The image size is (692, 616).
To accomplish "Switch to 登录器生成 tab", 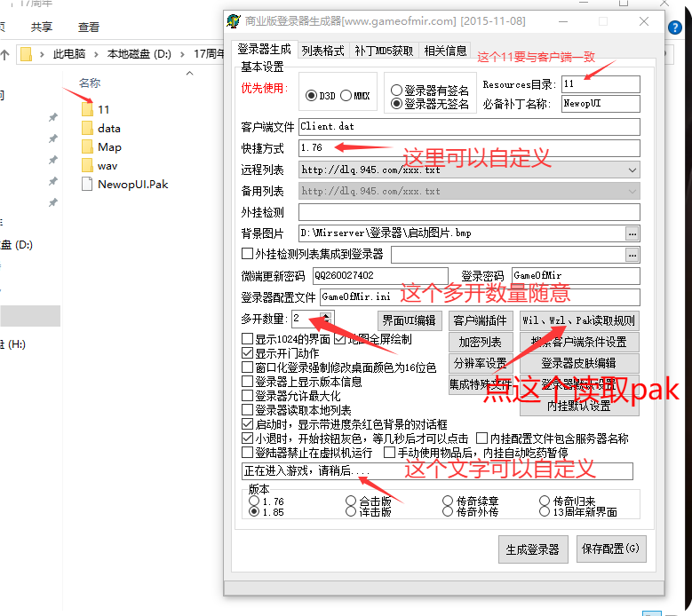I will coord(264,49).
